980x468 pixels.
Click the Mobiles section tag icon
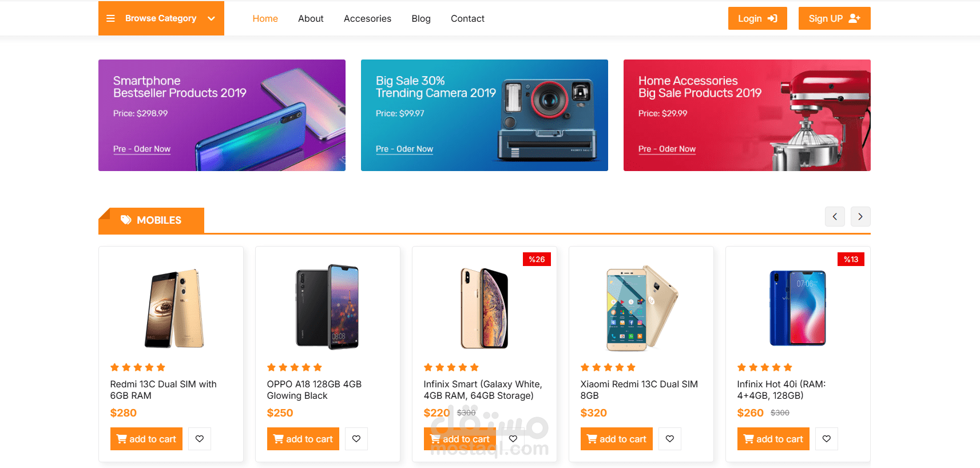pos(126,220)
